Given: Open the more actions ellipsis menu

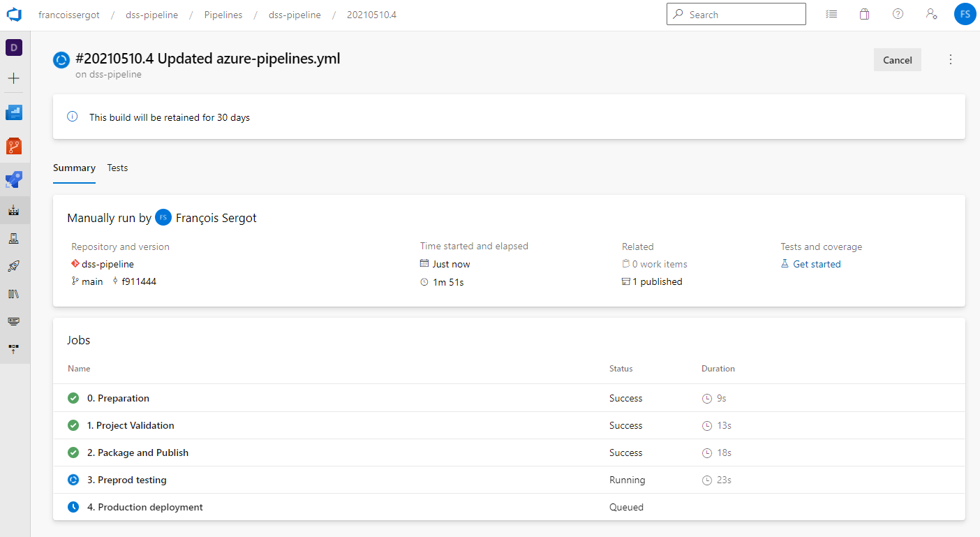Looking at the screenshot, I should 951,59.
